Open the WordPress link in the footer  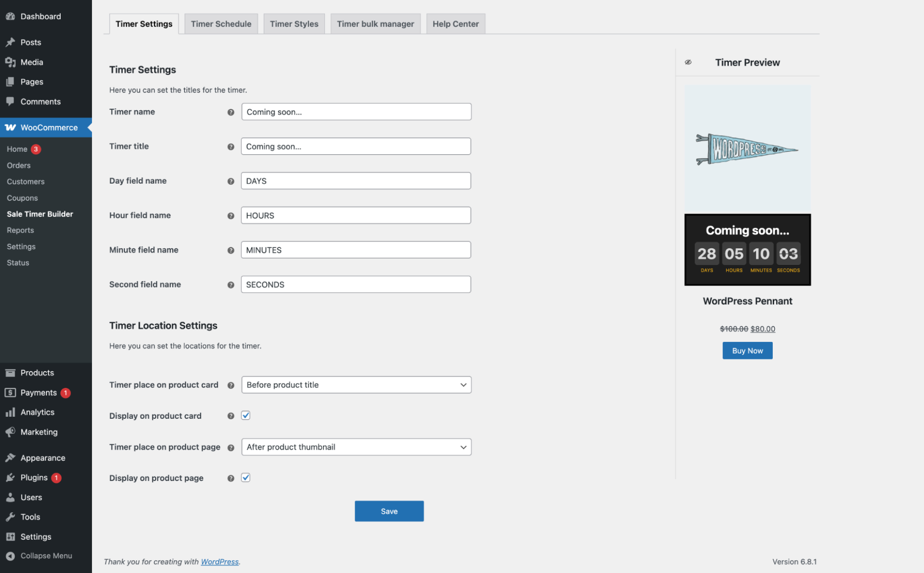pyautogui.click(x=219, y=562)
